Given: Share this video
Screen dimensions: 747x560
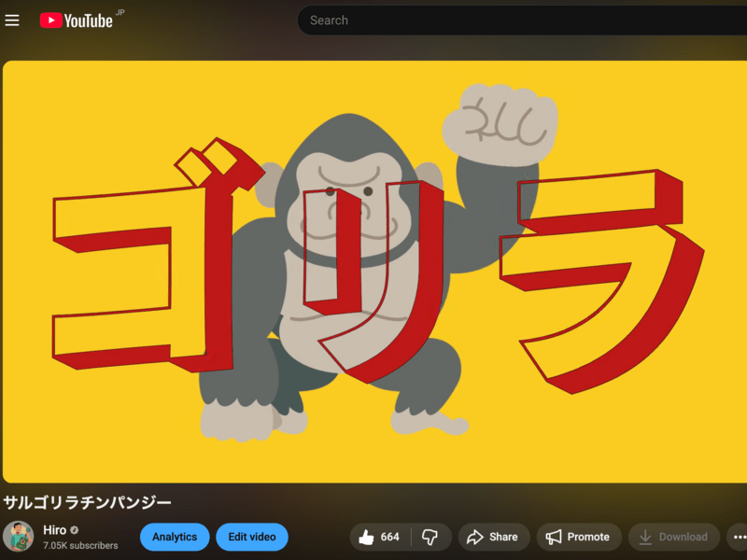Looking at the screenshot, I should tap(492, 537).
